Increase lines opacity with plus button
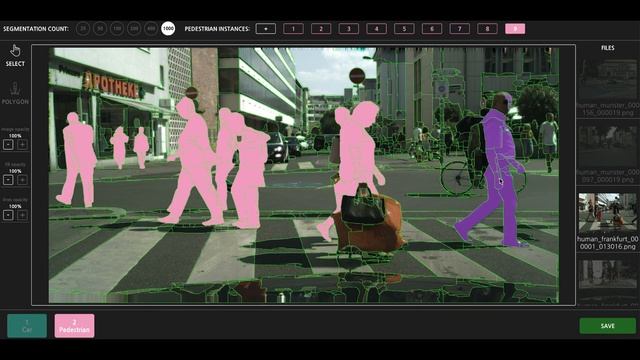The width and height of the screenshot is (640, 360). point(22,215)
